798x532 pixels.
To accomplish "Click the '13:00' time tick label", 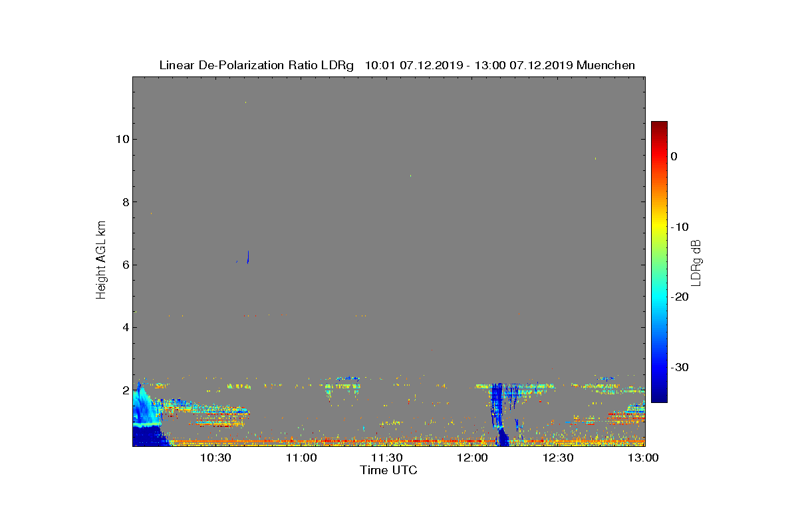I will (x=643, y=458).
